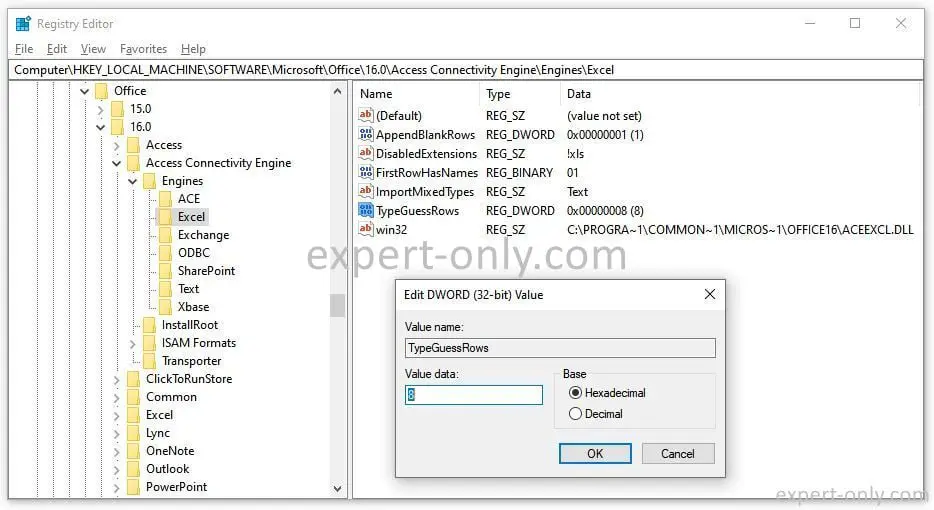This screenshot has width=934, height=510.
Task: Collapse the Engines tree node
Action: tap(133, 181)
